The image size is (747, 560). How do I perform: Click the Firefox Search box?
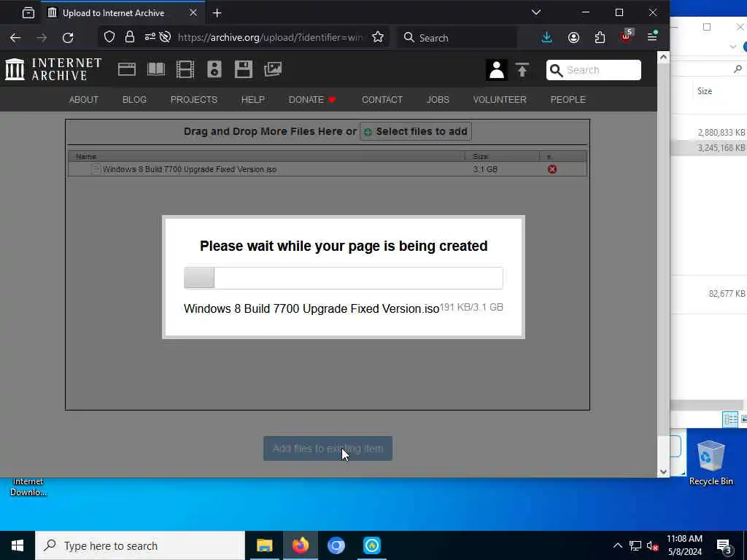click(x=457, y=38)
